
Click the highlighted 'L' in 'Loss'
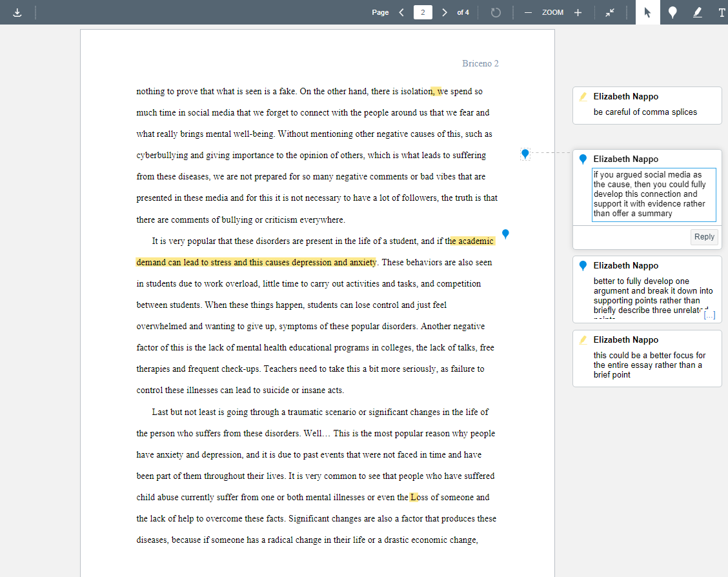coord(414,497)
